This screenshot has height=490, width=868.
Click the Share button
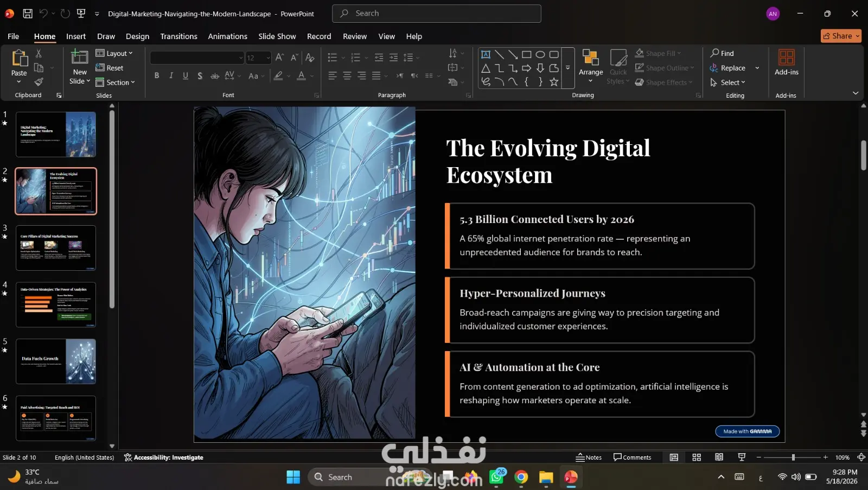pyautogui.click(x=841, y=36)
